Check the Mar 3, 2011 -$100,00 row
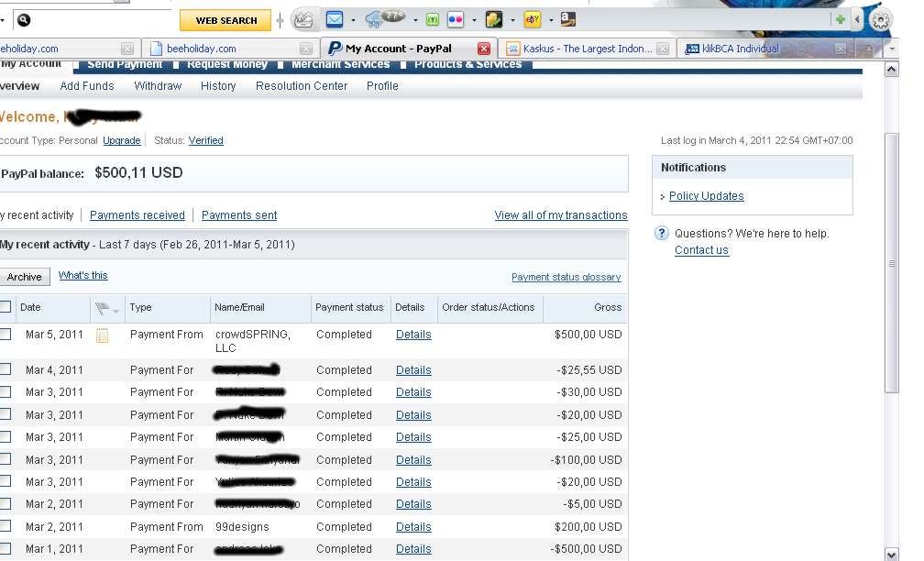The width and height of the screenshot is (924, 561). [5, 459]
